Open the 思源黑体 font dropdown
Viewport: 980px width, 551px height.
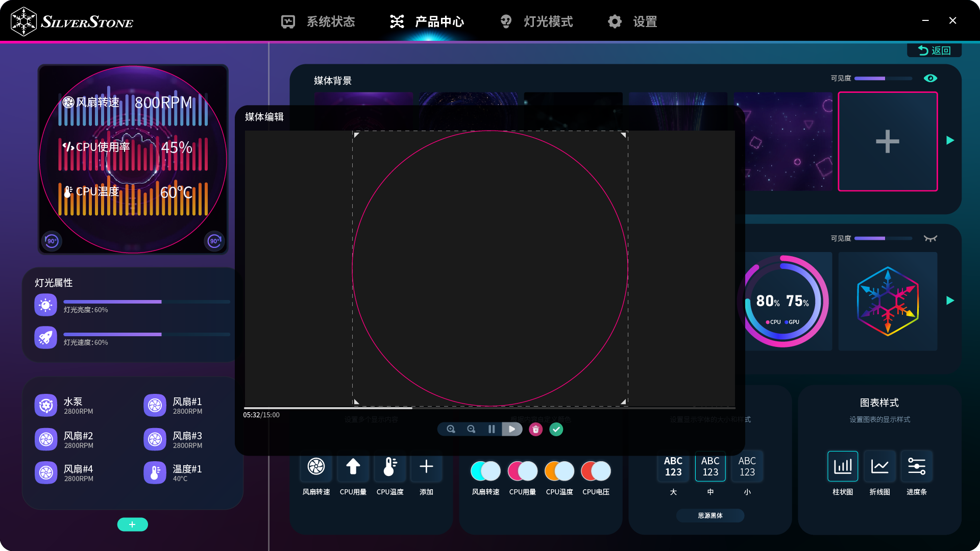(x=710, y=515)
